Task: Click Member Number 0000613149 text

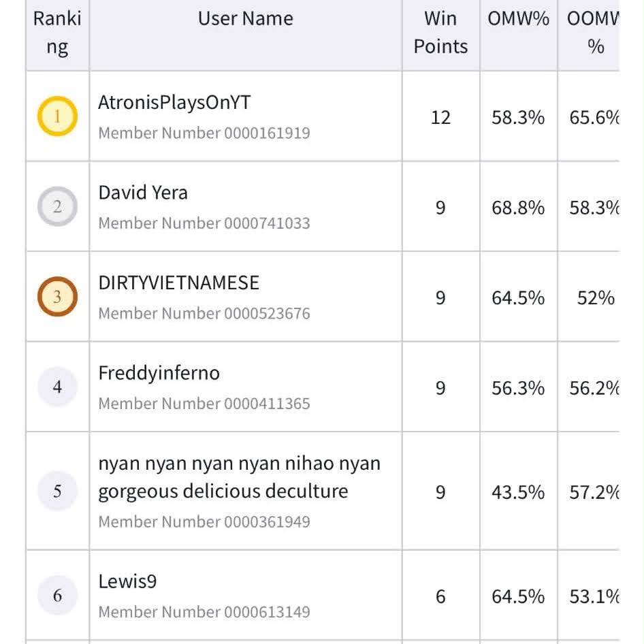Action: click(x=204, y=612)
